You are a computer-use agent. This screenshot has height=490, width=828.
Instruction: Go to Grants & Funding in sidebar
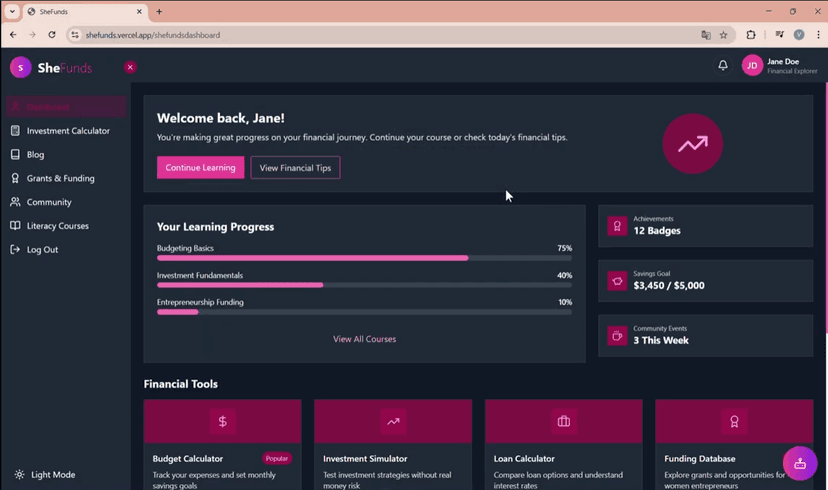60,178
